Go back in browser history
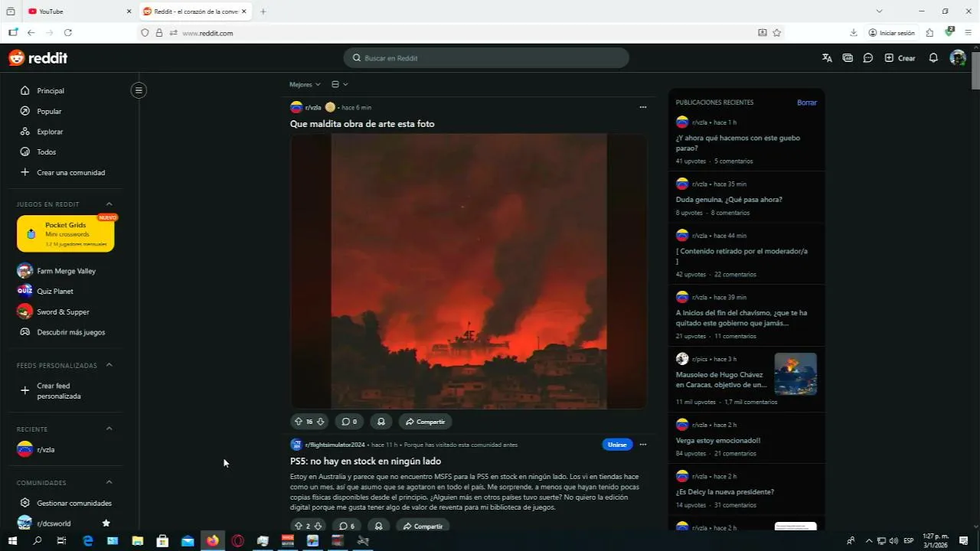Viewport: 980px width, 551px height. tap(31, 33)
